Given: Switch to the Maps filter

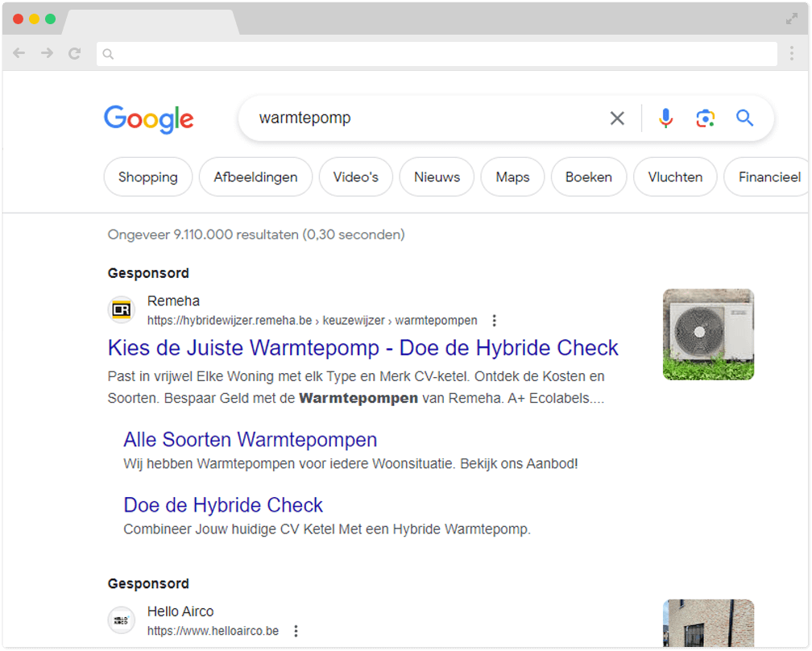Looking at the screenshot, I should pyautogui.click(x=512, y=177).
